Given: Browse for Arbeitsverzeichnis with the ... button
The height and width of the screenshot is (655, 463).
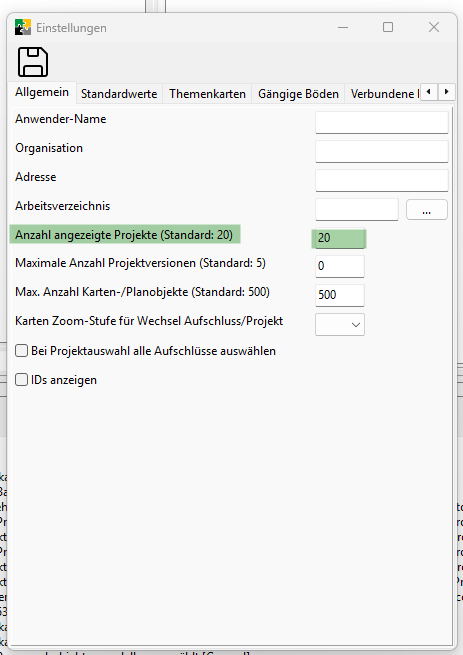Looking at the screenshot, I should [427, 209].
